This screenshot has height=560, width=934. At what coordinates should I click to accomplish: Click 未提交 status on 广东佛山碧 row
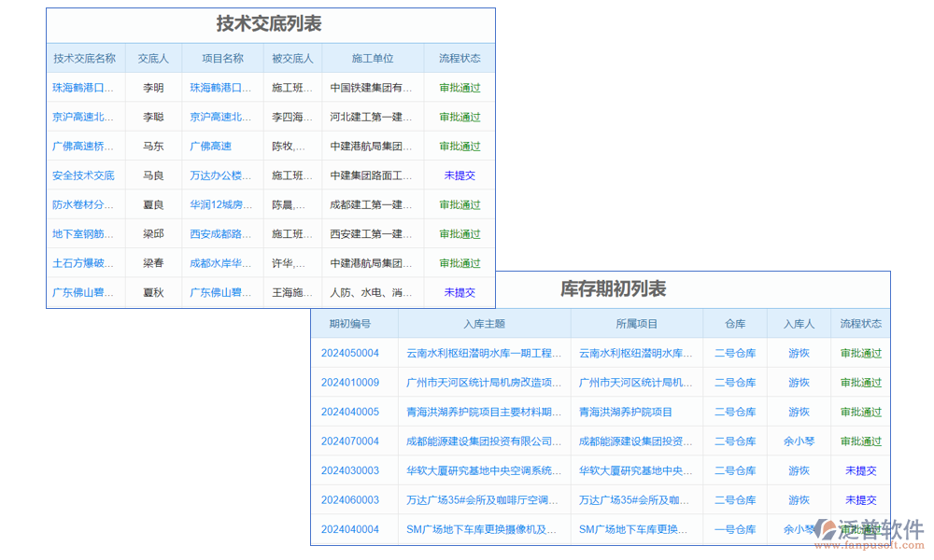(x=459, y=292)
